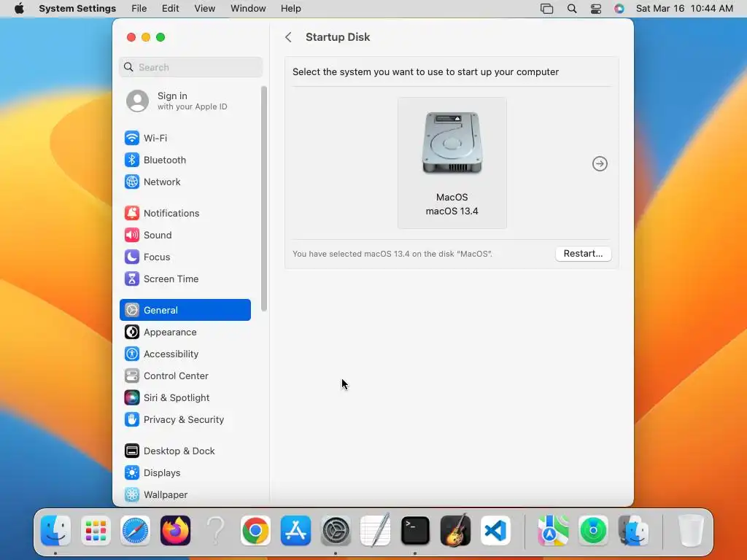Click the Stage Manager menu bar icon
This screenshot has height=560, width=747.
coord(547,9)
